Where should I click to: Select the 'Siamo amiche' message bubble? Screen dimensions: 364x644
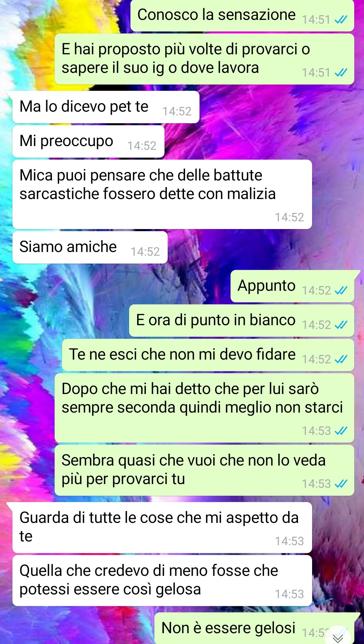coord(90,247)
